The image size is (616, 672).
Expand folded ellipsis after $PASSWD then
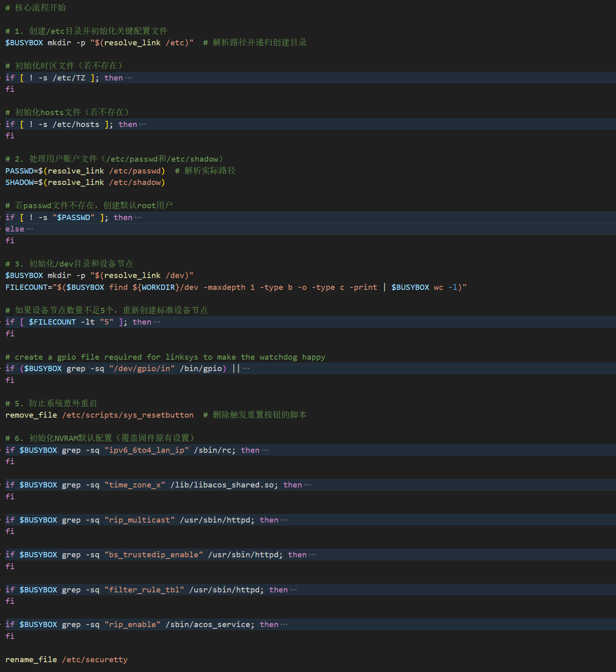point(138,217)
